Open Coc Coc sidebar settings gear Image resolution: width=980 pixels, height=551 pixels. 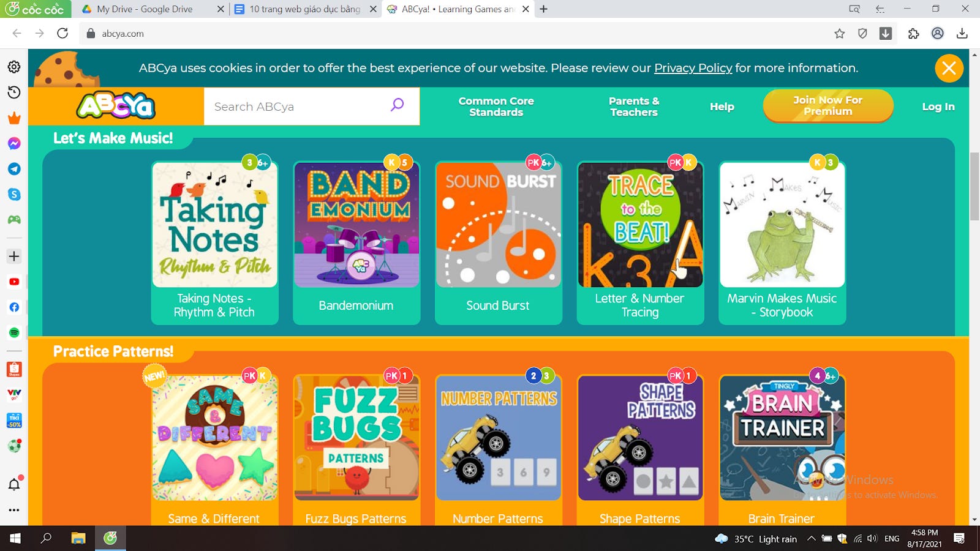[x=14, y=67]
